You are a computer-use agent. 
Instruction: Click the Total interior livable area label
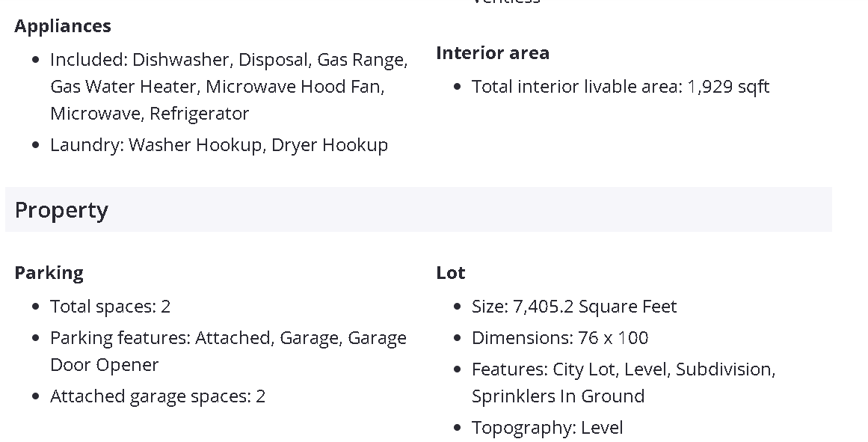click(576, 87)
